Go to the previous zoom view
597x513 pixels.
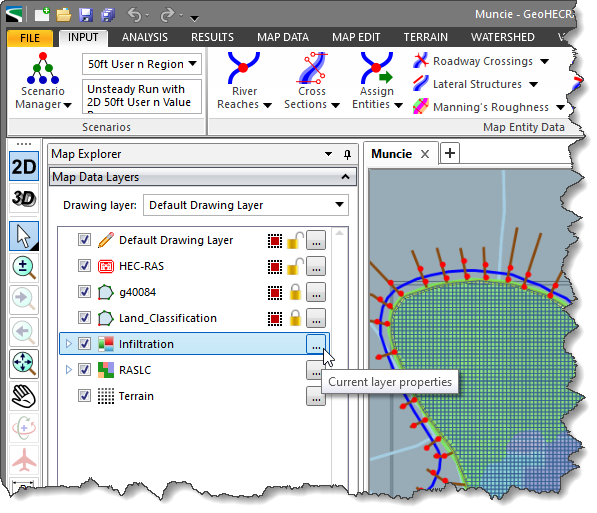tap(24, 332)
